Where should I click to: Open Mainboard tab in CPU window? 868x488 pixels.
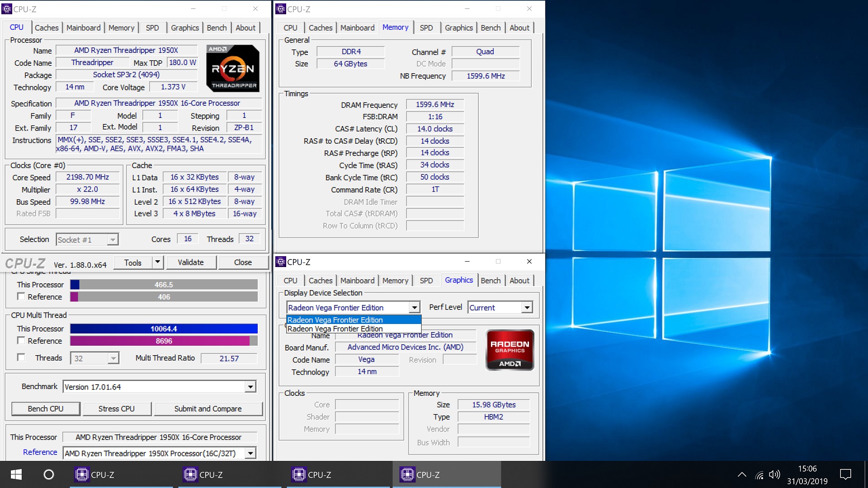tap(83, 28)
